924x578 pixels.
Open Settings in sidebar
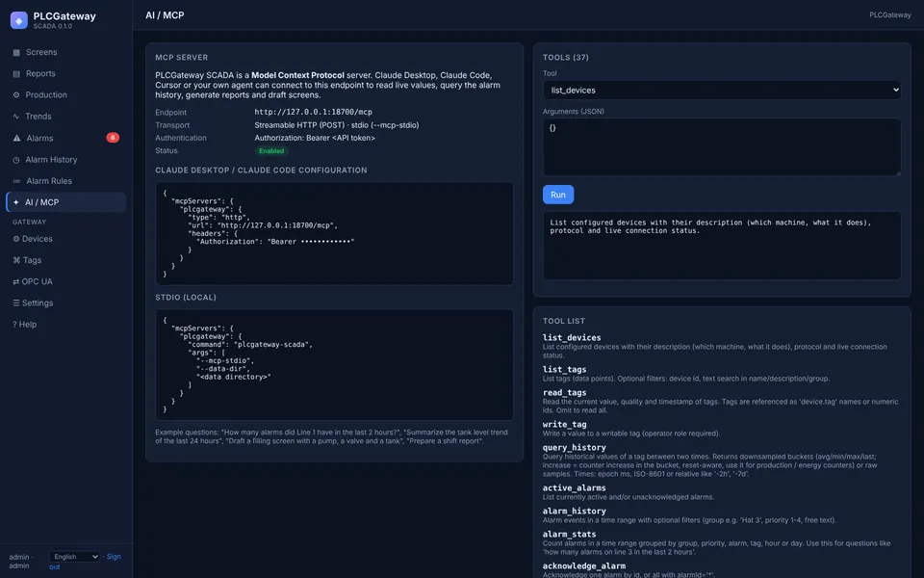click(x=66, y=302)
